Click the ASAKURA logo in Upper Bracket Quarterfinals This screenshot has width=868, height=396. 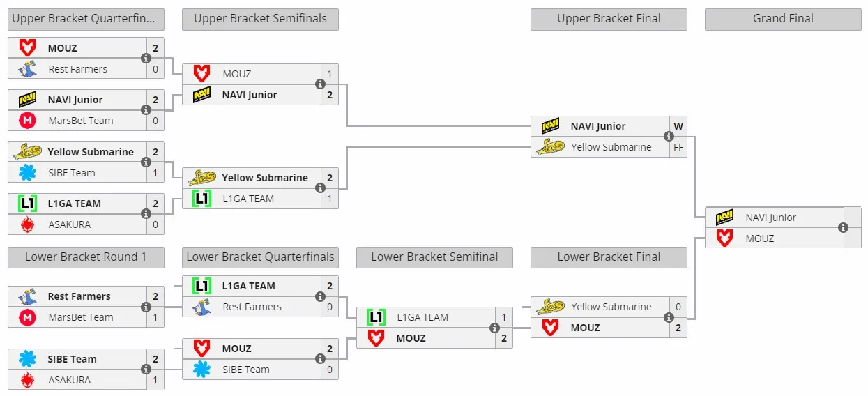coord(27,224)
